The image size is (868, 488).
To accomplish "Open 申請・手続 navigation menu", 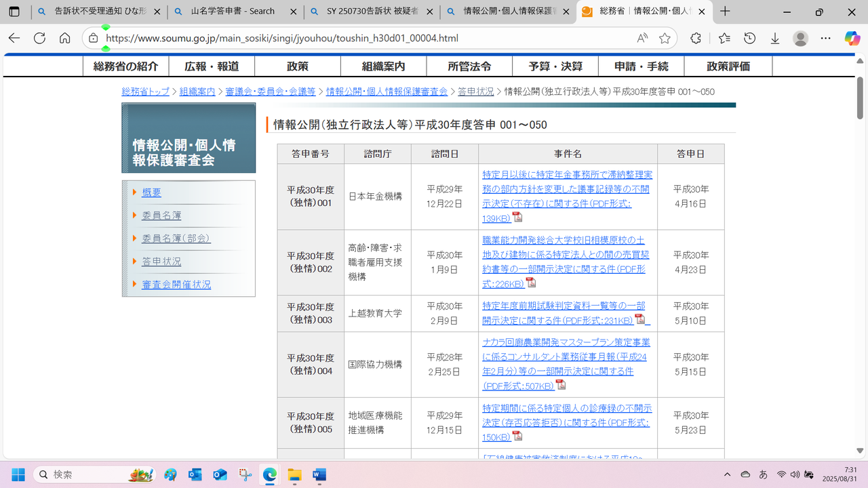I will tap(642, 66).
